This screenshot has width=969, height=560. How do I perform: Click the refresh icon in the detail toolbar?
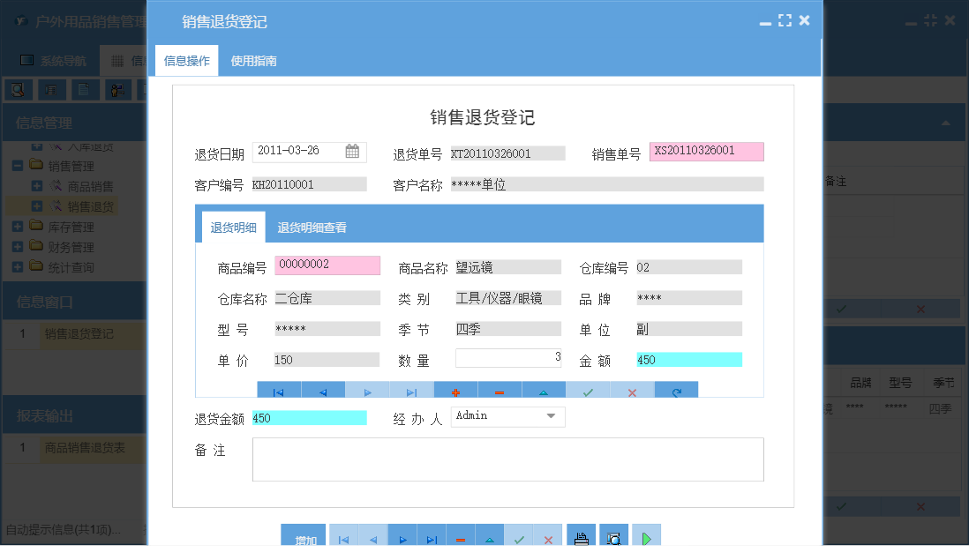676,391
